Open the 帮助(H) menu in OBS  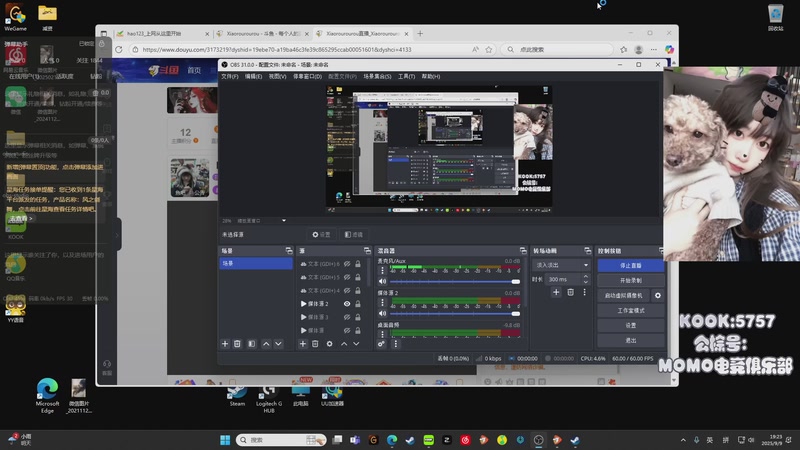(431, 77)
